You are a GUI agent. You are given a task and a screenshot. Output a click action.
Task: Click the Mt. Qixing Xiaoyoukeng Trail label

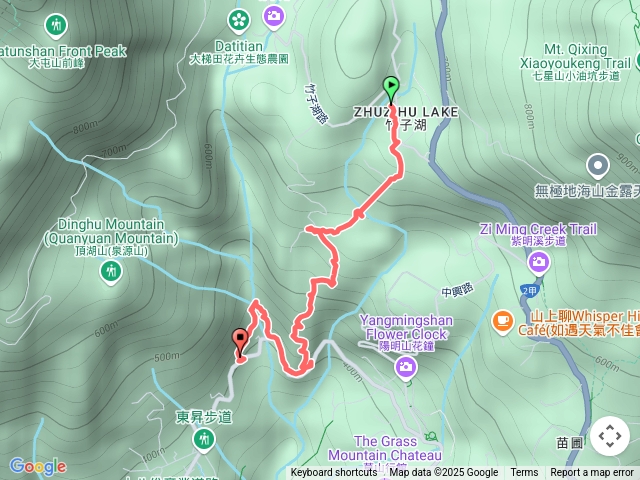576,62
